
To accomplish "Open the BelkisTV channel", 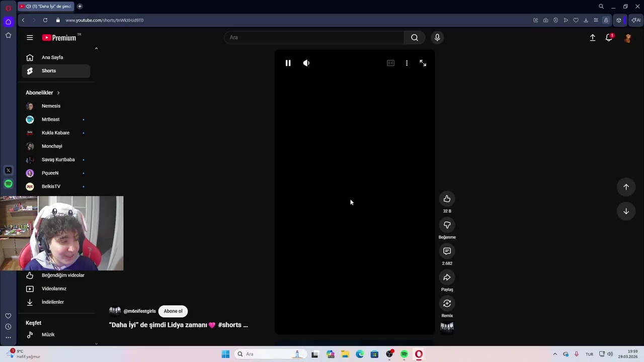I will click(56, 187).
